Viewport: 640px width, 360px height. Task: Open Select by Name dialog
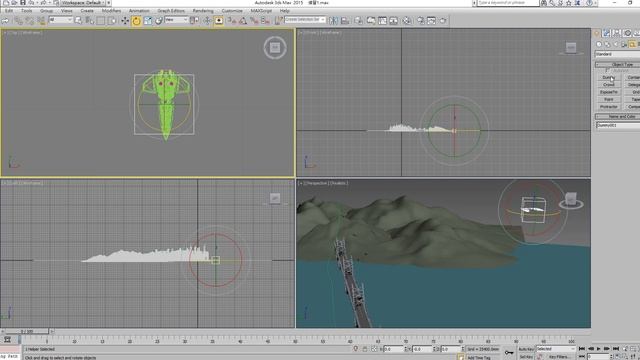89,20
